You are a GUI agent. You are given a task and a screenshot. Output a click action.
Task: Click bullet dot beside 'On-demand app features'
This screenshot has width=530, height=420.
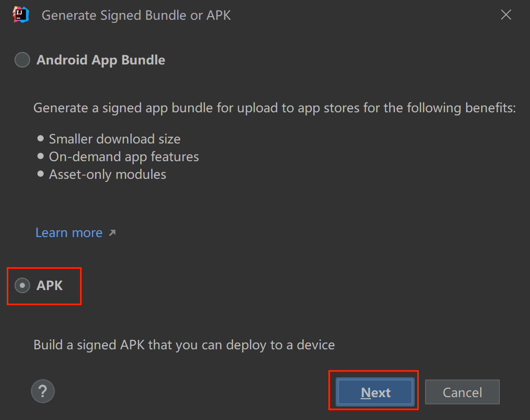(41, 156)
